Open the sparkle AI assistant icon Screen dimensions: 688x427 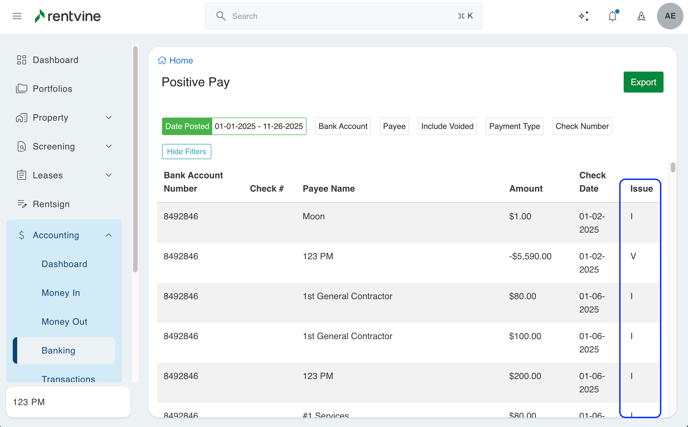pos(584,16)
